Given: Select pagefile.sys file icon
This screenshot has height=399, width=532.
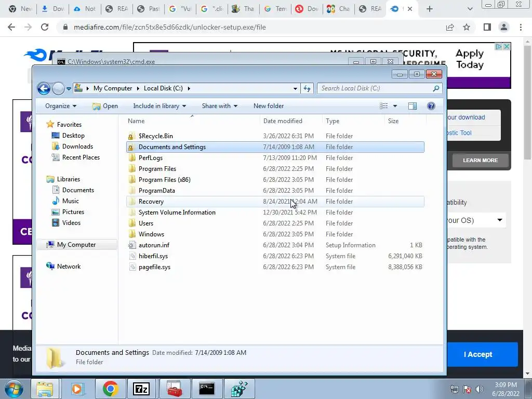Looking at the screenshot, I should click(x=132, y=267).
